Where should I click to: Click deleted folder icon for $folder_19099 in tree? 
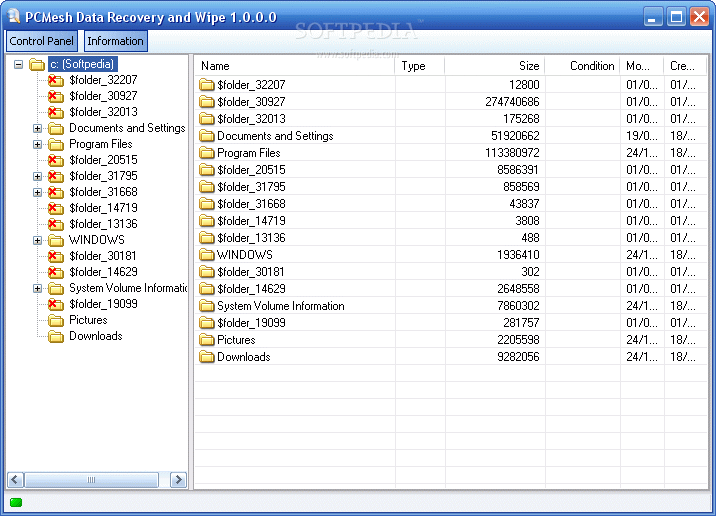click(56, 304)
